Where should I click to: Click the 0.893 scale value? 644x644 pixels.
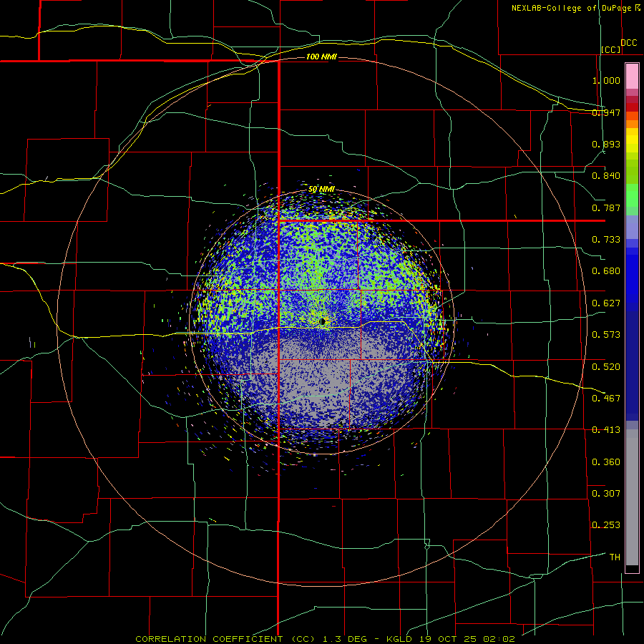point(606,144)
